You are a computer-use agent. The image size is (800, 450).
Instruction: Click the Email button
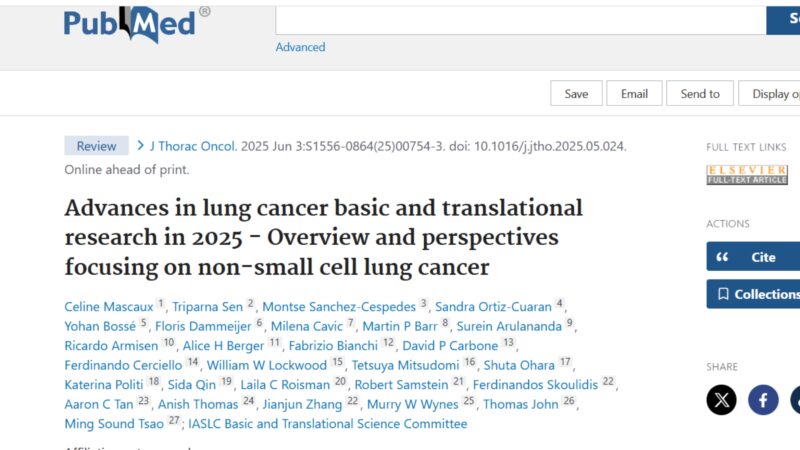634,93
